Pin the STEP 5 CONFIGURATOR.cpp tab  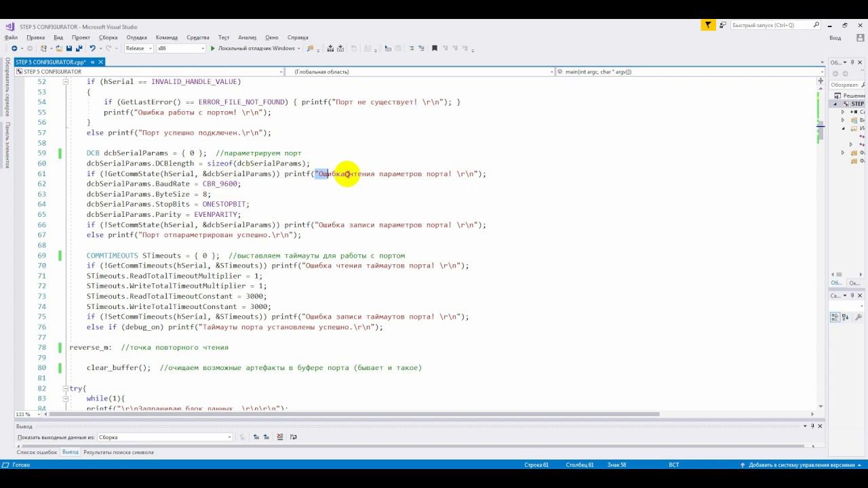coord(93,62)
